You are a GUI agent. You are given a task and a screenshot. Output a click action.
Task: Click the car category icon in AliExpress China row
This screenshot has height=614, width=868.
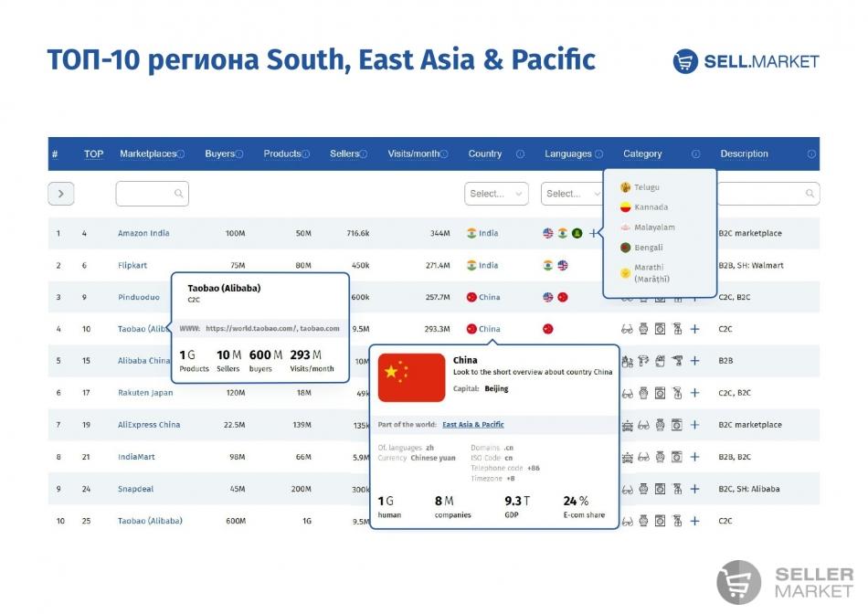[x=627, y=426]
